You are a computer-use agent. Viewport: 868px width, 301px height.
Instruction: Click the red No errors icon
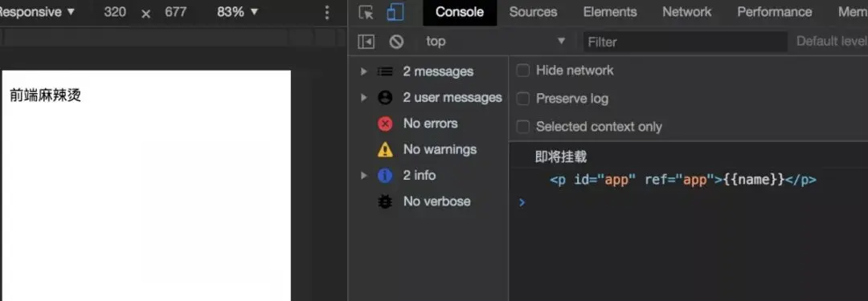(385, 124)
